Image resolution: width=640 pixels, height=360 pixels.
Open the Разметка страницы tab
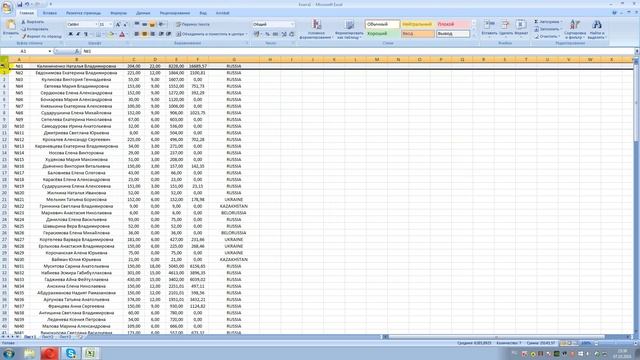[83, 13]
